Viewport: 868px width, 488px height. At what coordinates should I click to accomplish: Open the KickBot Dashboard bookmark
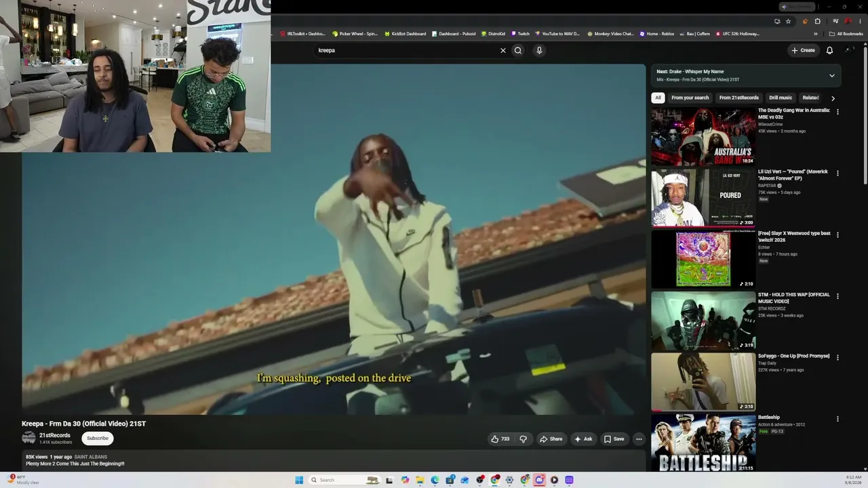(x=405, y=34)
